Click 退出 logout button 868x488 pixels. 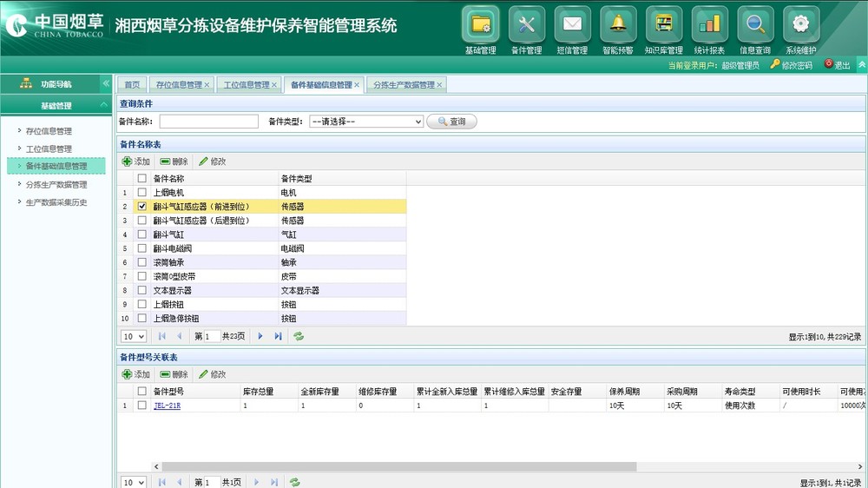click(837, 65)
